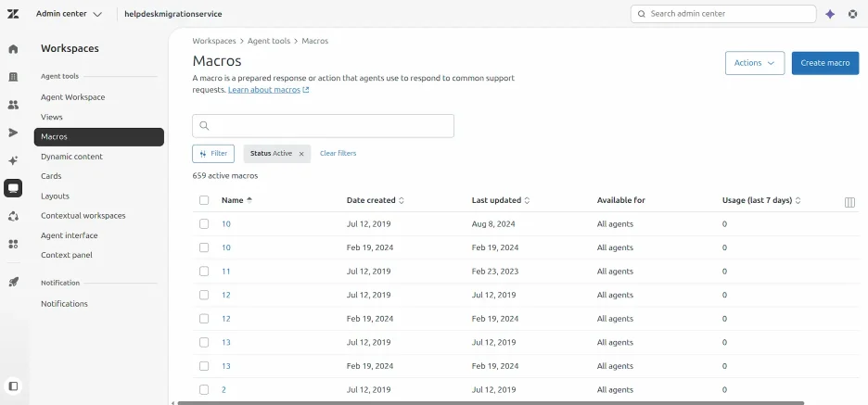Open the People icon in sidebar
Image resolution: width=868 pixels, height=405 pixels.
pos(13,105)
